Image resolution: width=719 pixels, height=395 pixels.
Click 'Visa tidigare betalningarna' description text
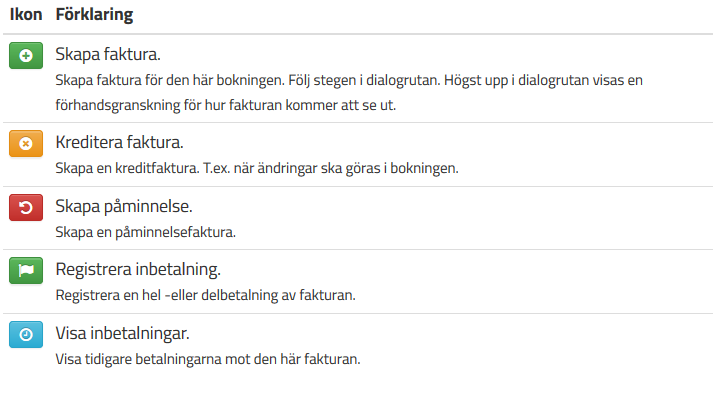point(139,359)
